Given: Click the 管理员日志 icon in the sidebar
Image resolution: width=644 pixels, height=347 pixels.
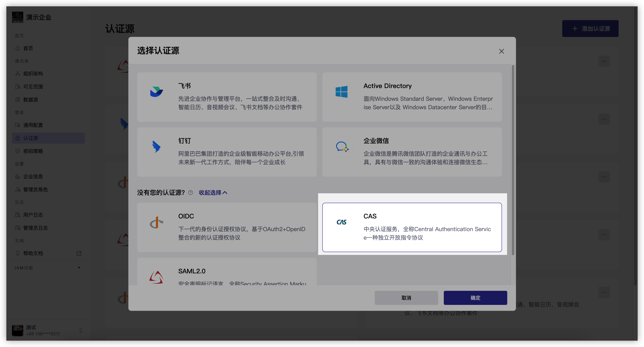Looking at the screenshot, I should [x=17, y=228].
